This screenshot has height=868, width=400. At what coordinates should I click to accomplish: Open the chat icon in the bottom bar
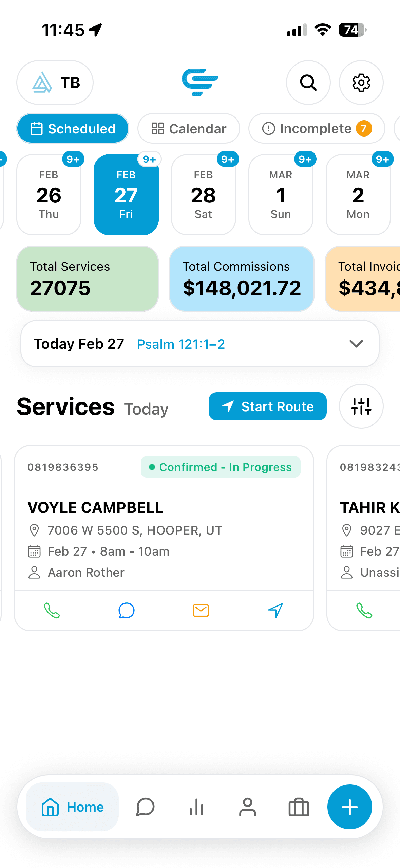(145, 807)
